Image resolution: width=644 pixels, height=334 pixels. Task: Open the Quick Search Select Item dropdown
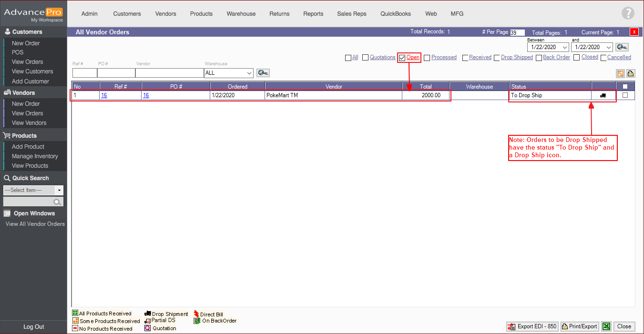pos(59,190)
